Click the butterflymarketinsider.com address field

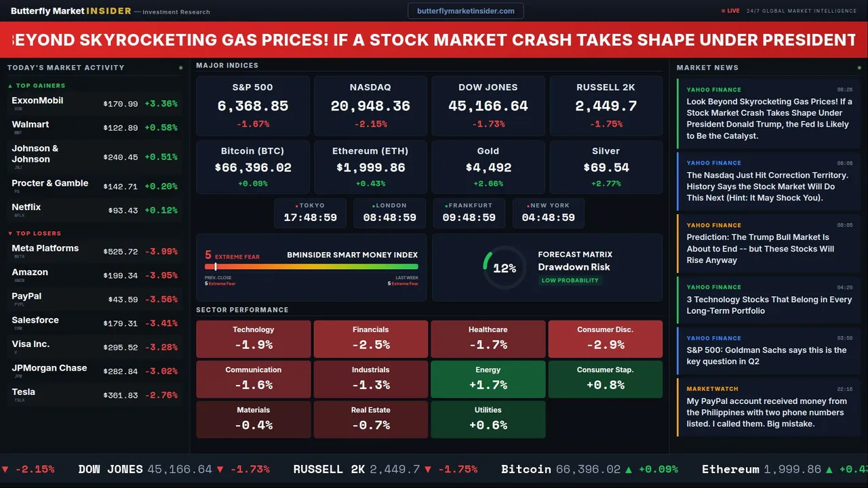coord(466,11)
